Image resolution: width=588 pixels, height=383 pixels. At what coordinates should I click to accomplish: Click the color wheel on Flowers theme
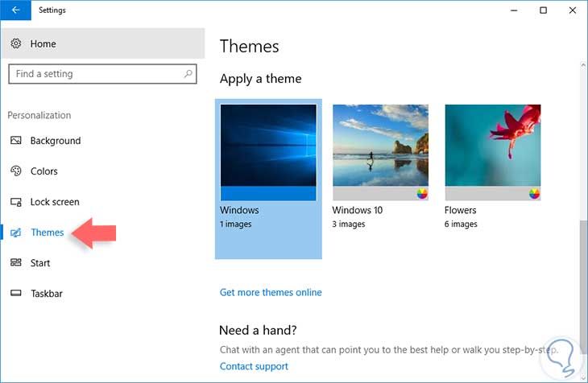coord(534,194)
